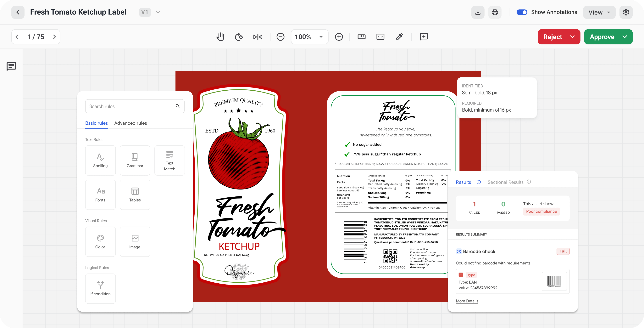This screenshot has height=328, width=644.
Task: Download the asset with the download icon
Action: (x=478, y=12)
